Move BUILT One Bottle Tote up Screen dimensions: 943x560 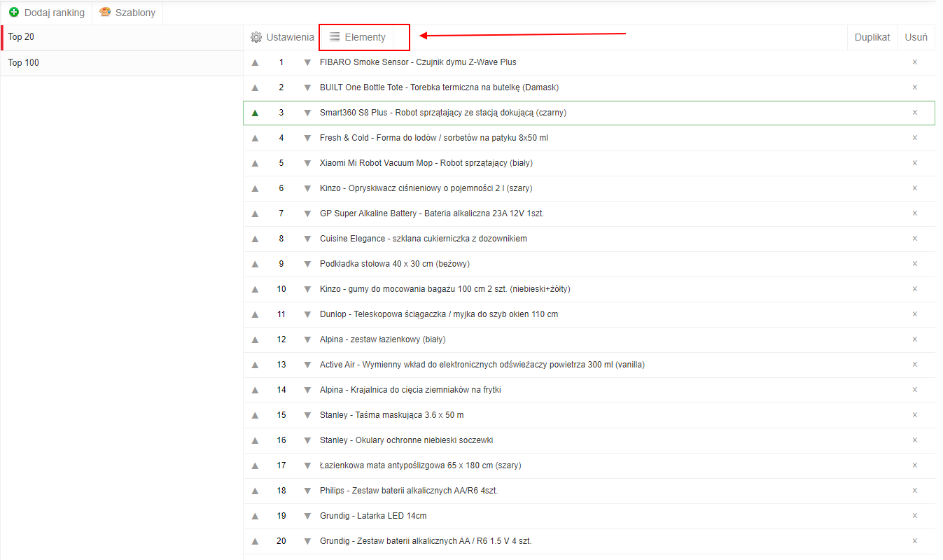pyautogui.click(x=255, y=87)
